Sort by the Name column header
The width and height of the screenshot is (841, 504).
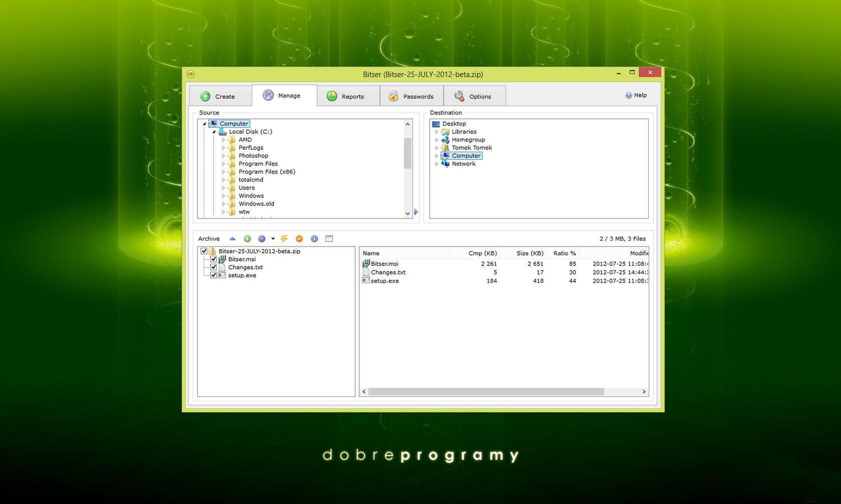tap(404, 253)
